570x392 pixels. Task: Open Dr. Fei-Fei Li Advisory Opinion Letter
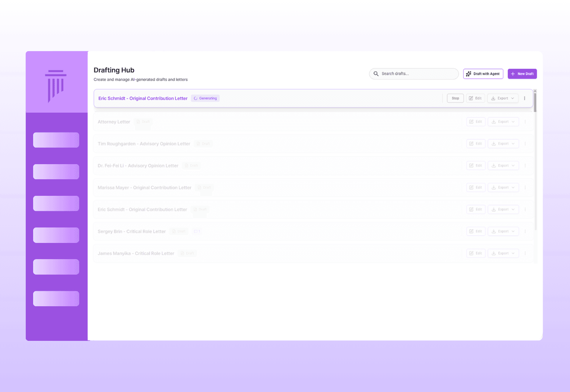(138, 166)
